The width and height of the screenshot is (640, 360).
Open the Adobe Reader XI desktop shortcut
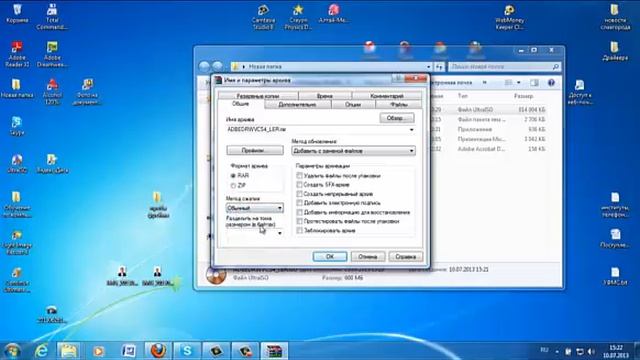click(x=17, y=54)
